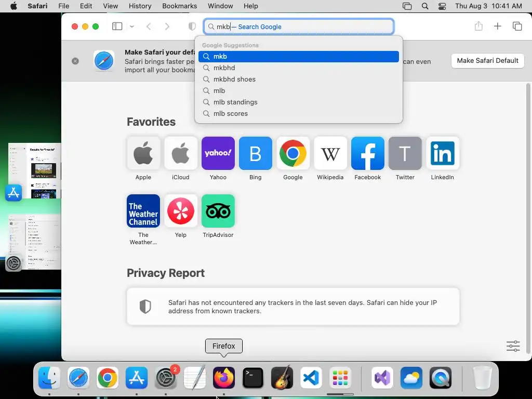Open Terminal from the Dock

tap(253, 378)
